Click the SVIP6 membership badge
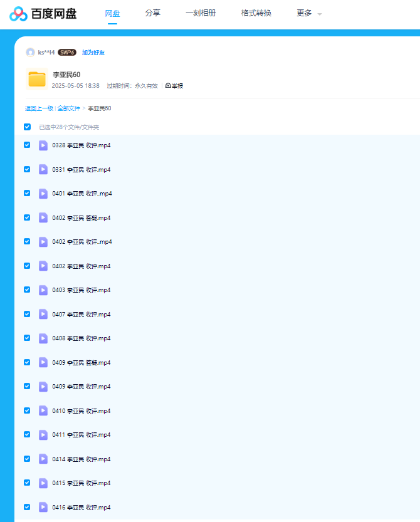The height and width of the screenshot is (522, 420). tap(67, 53)
